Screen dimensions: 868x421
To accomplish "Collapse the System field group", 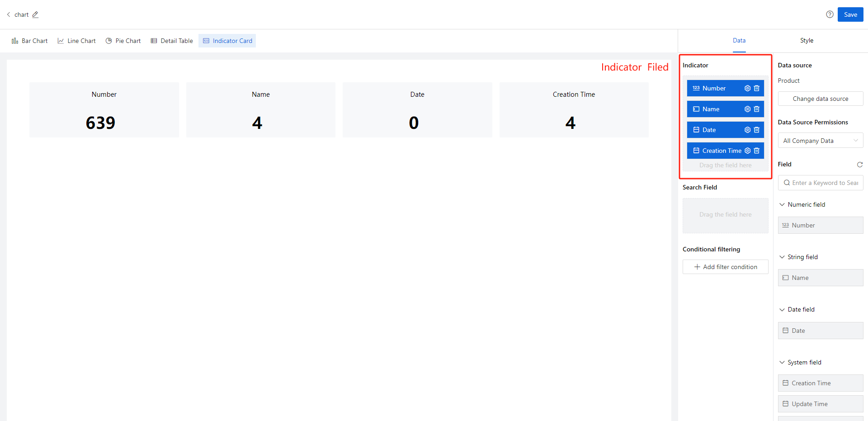I will [782, 362].
